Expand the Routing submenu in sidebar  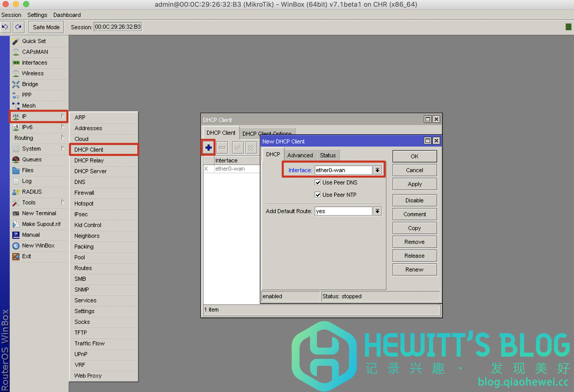[39, 138]
